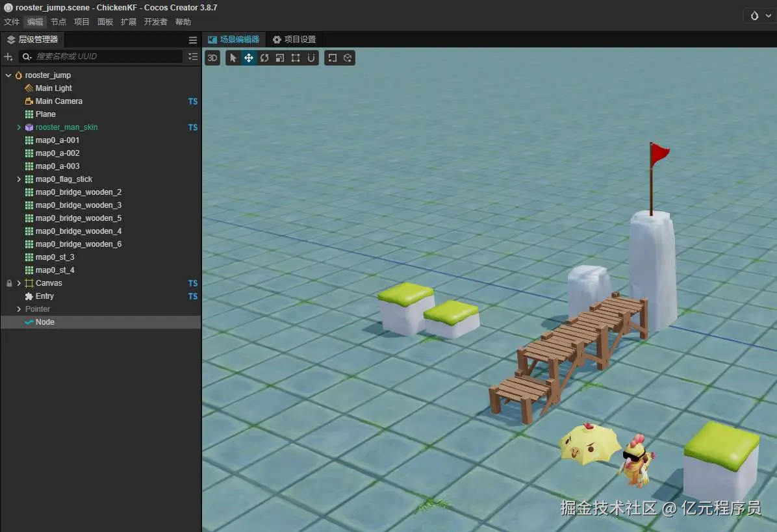Pick the scale gizmo tool
777x532 pixels.
click(x=280, y=58)
